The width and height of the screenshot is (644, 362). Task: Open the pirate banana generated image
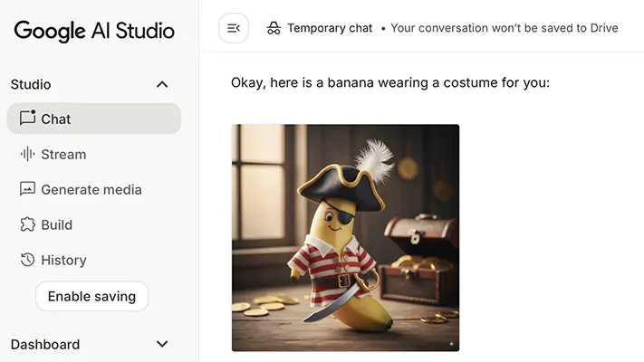(345, 237)
